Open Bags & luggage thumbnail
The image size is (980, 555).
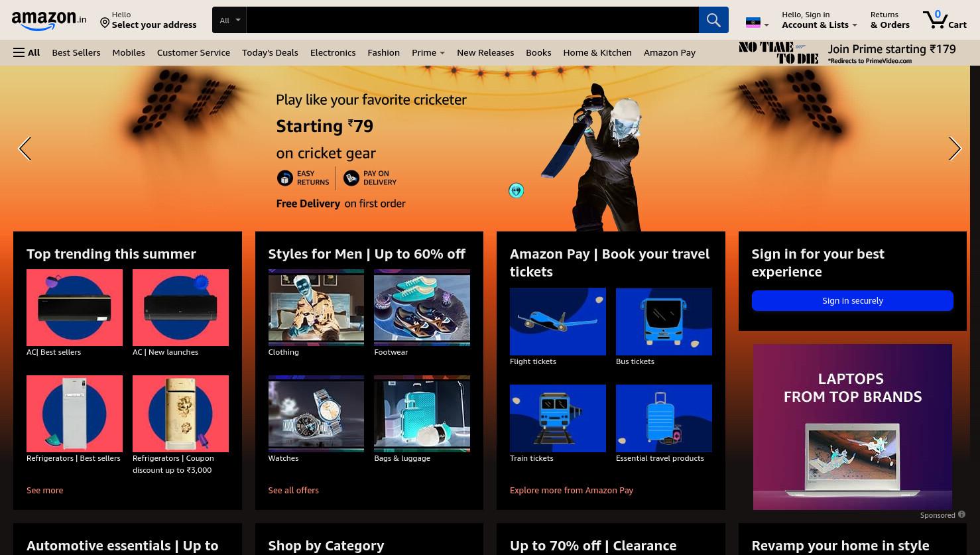422,414
